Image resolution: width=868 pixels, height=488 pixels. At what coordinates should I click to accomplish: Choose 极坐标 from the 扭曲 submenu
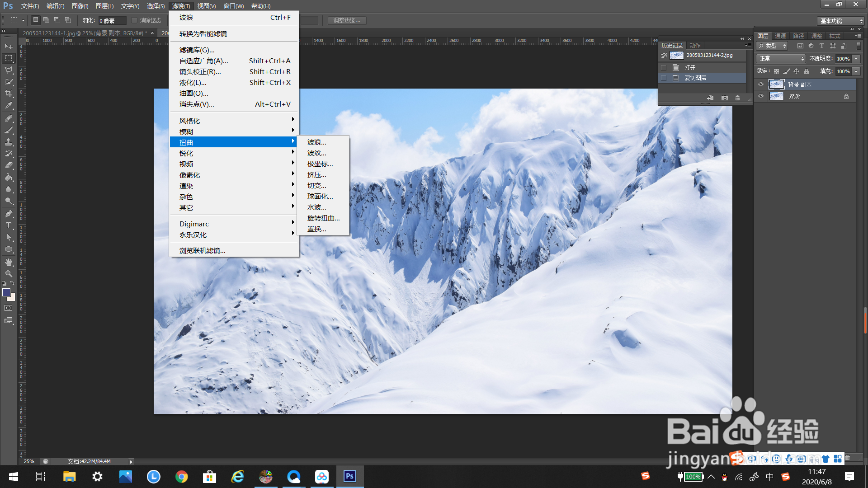[320, 164]
